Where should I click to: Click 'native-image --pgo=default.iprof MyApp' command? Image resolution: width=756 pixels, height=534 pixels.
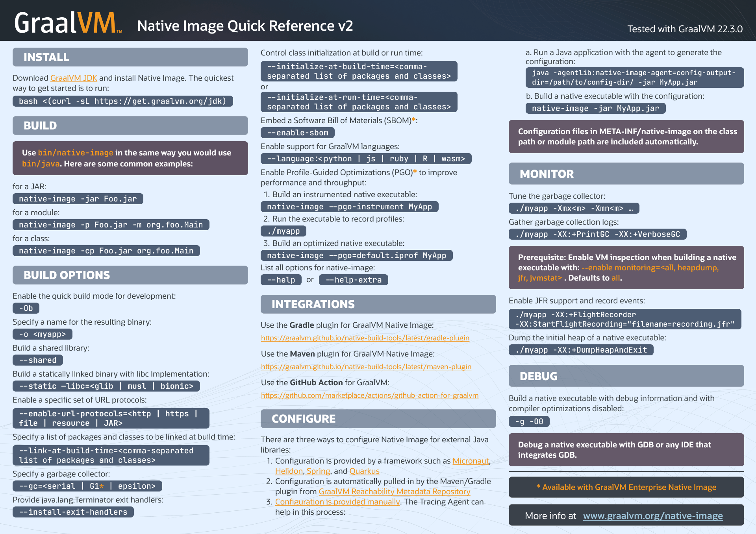click(x=357, y=255)
